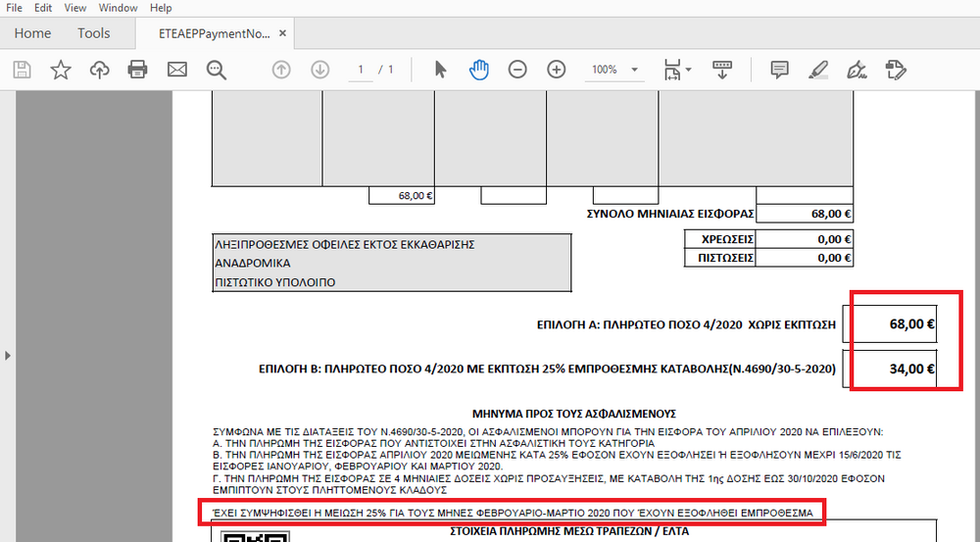The width and height of the screenshot is (980, 542).
Task: Click the current page number field
Action: [x=361, y=70]
